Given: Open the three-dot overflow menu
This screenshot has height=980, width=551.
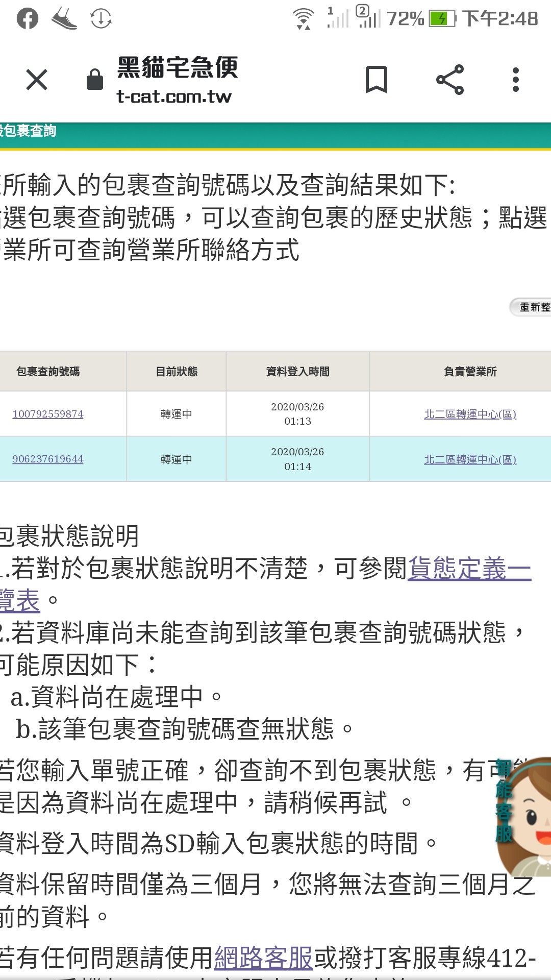Looking at the screenshot, I should [516, 80].
